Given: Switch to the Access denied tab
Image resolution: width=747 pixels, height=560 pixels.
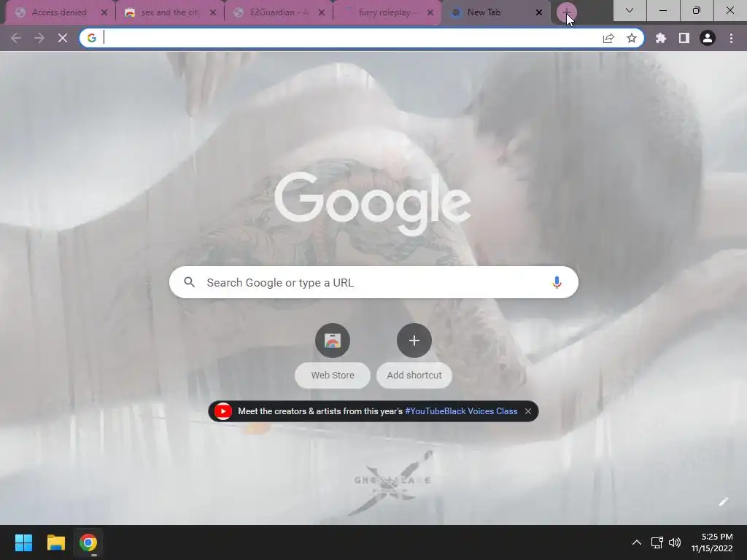Looking at the screenshot, I should [x=60, y=12].
